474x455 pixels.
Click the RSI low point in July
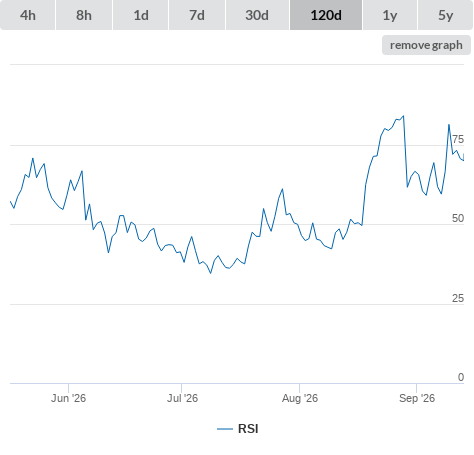point(211,273)
